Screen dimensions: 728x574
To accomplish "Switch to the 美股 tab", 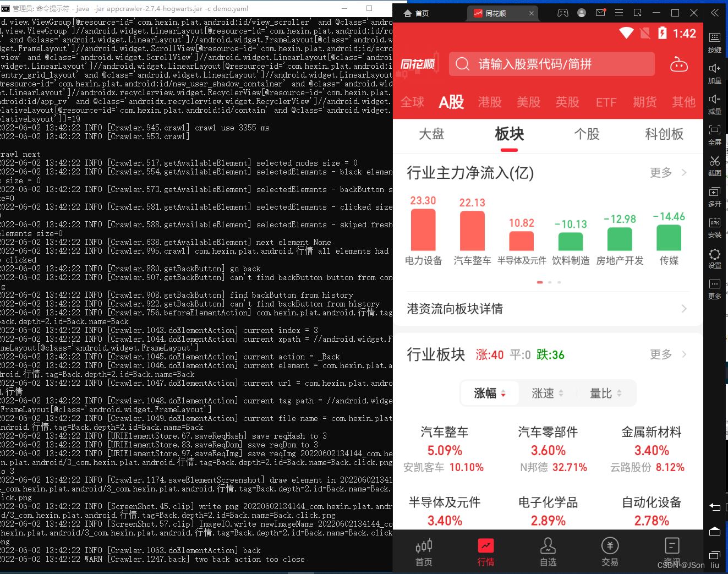I will coord(528,102).
